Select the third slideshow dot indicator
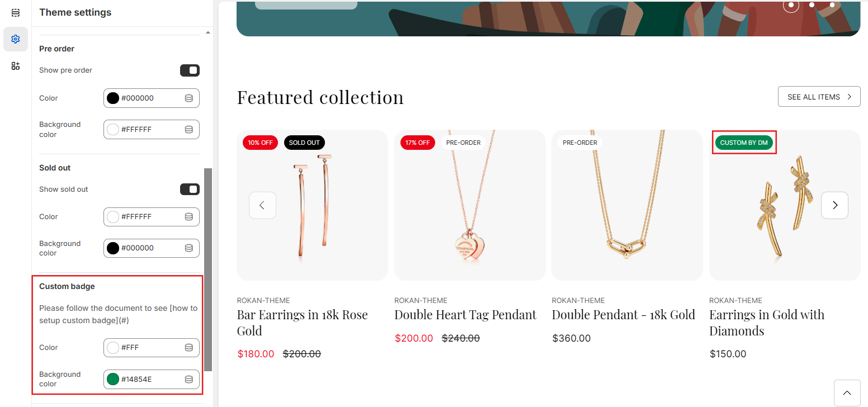The width and height of the screenshot is (868, 407). pos(832,5)
